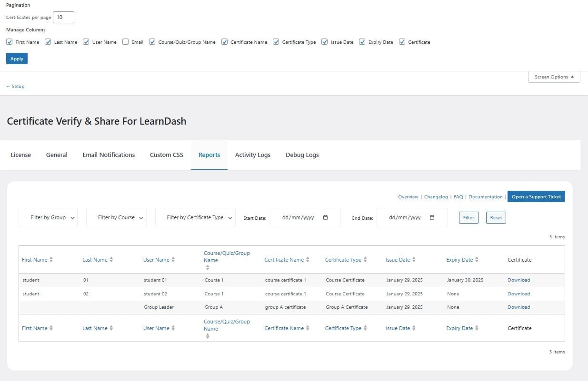Sort by Issue Date header link

[398, 260]
